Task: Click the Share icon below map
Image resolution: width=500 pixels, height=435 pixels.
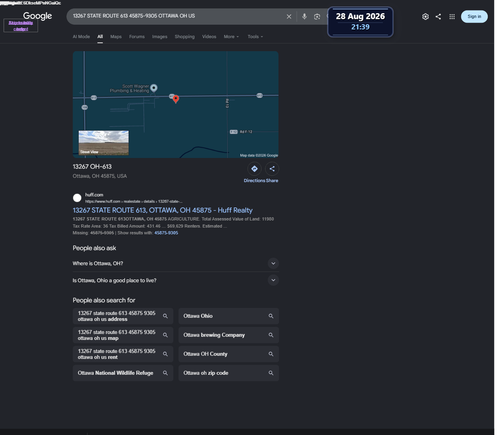Action: click(272, 169)
